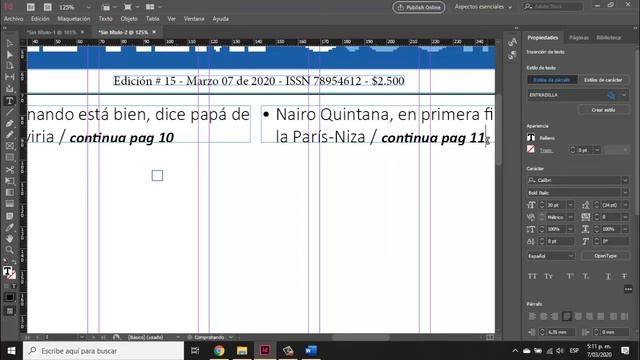Switch to the Páginas panel tab
The width and height of the screenshot is (640, 360).
(578, 38)
